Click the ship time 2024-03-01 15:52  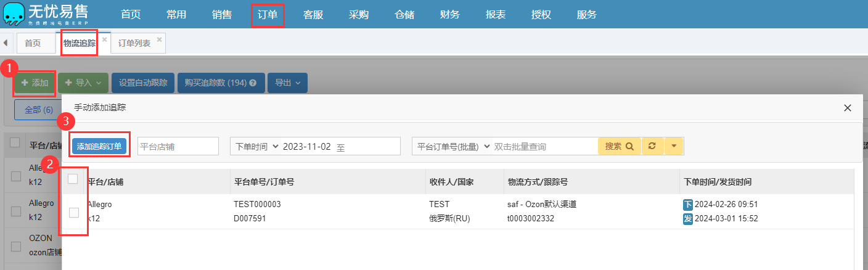(726, 218)
